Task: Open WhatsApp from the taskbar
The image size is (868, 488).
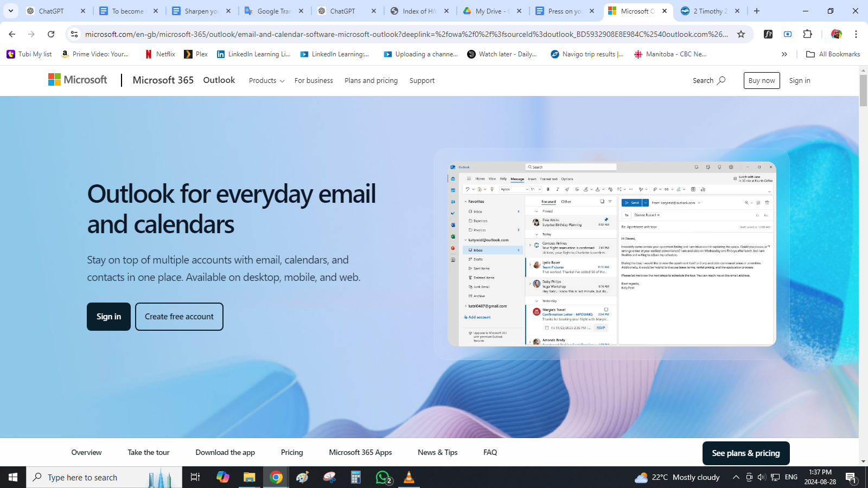Action: (383, 477)
